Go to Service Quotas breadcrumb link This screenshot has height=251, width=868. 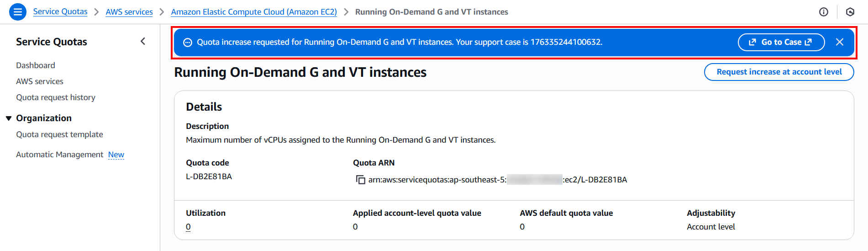(x=60, y=12)
